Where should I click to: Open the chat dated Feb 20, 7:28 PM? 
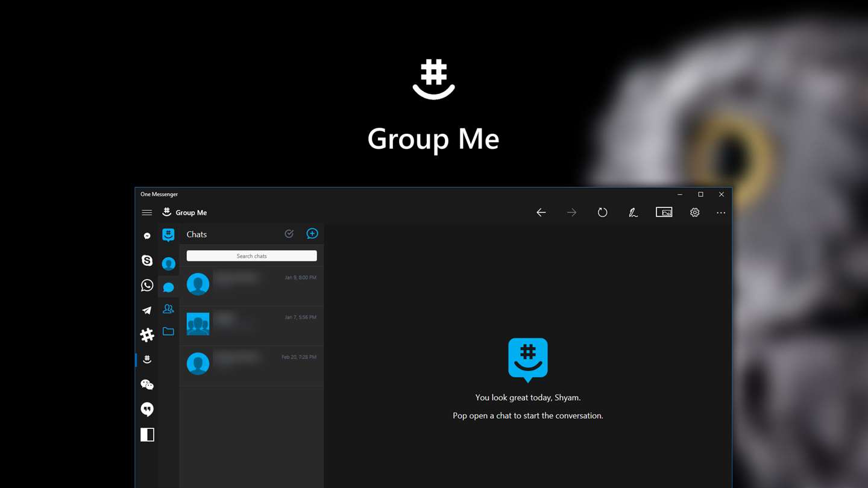(x=251, y=366)
